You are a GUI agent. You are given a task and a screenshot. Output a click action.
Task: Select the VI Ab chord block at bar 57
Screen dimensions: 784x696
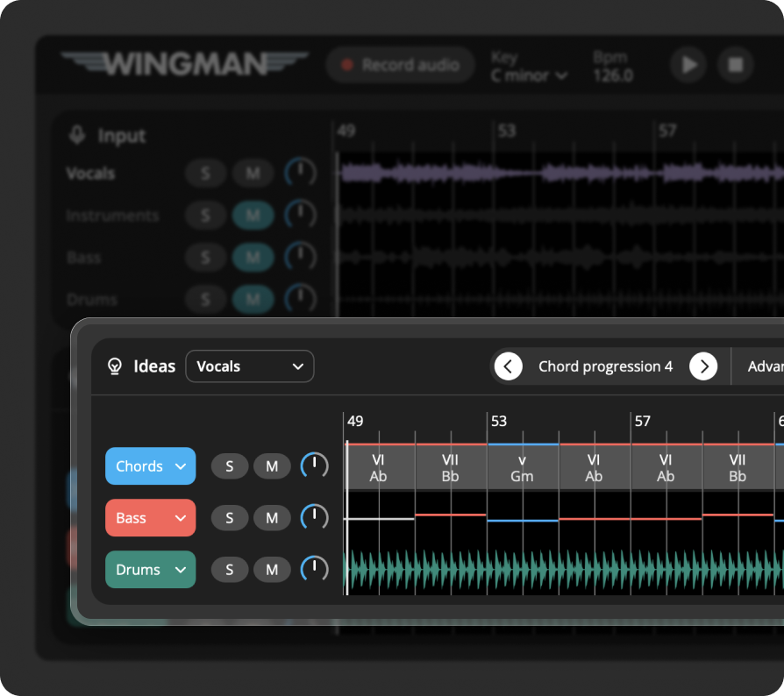point(666,467)
